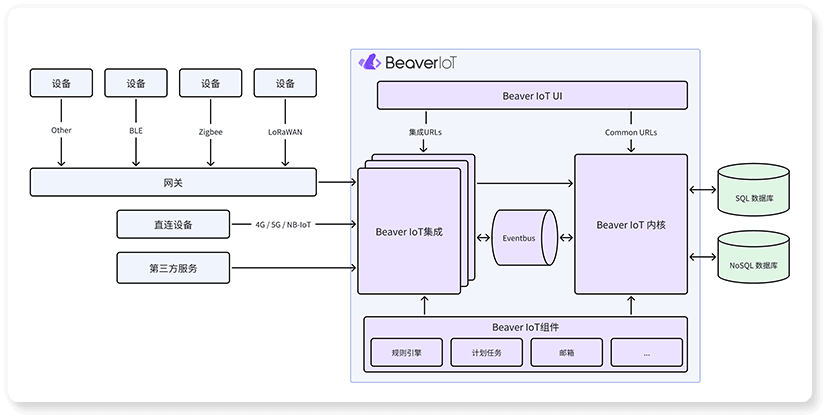The image size is (826, 418).
Task: Select the Beaver IoT集成 block
Action: click(x=409, y=231)
